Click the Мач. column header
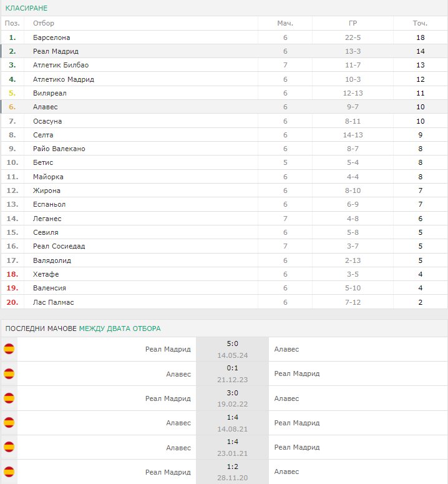 (x=285, y=23)
